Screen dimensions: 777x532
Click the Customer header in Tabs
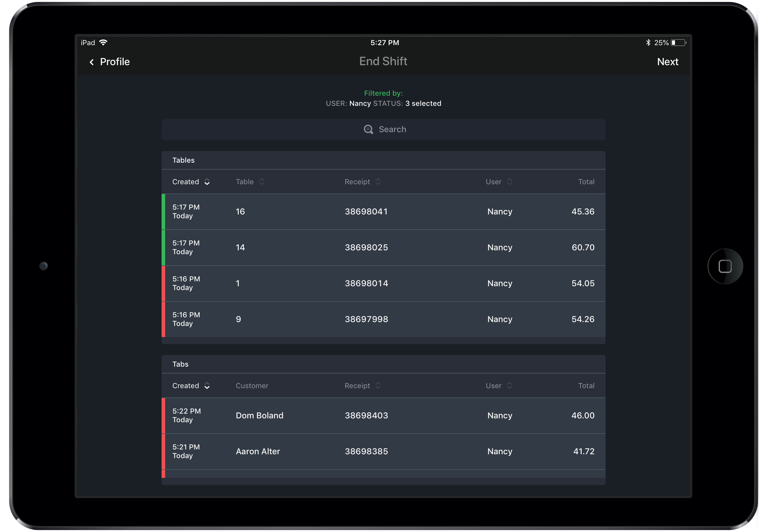coord(252,386)
